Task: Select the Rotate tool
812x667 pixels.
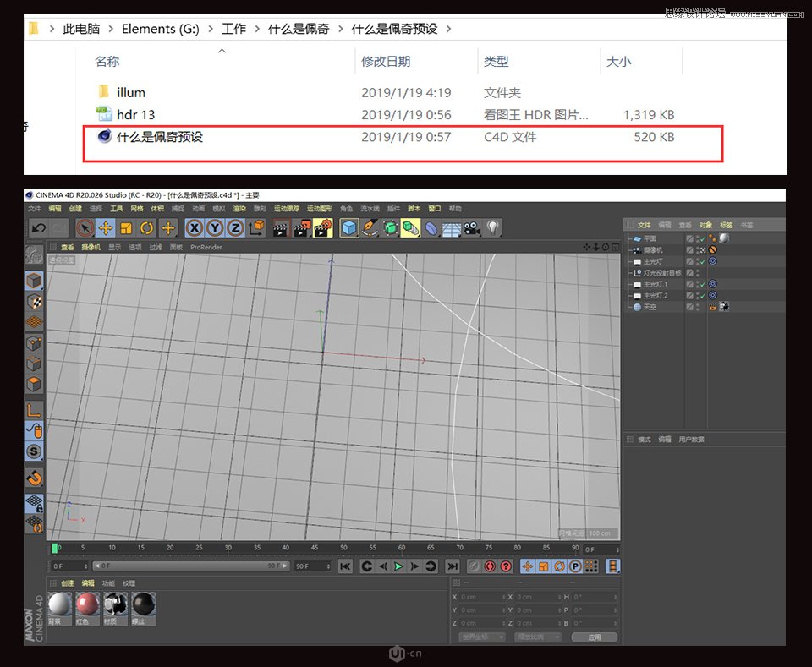Action: (145, 227)
